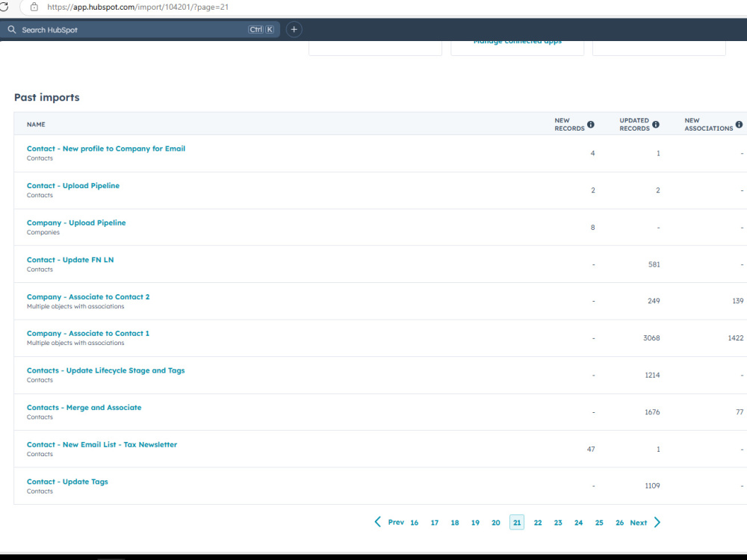Open Contact - New Email List - Tax Newsletter
The width and height of the screenshot is (747, 560).
click(x=102, y=444)
